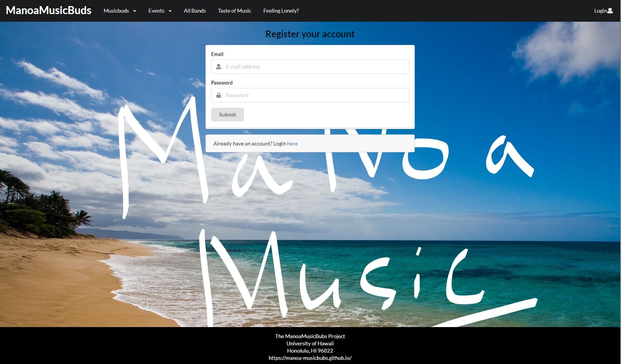Click the 'Email' field label
Screen dimensions: 621x364
coord(217,54)
